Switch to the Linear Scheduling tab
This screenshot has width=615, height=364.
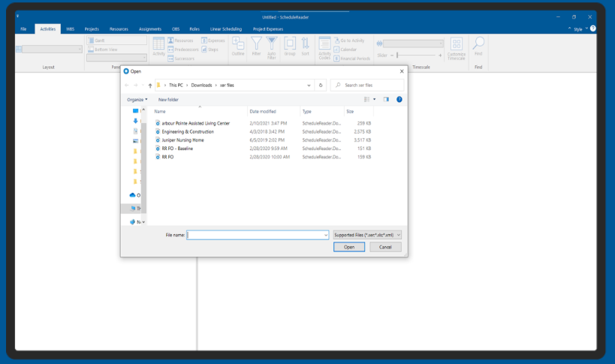[x=226, y=29]
